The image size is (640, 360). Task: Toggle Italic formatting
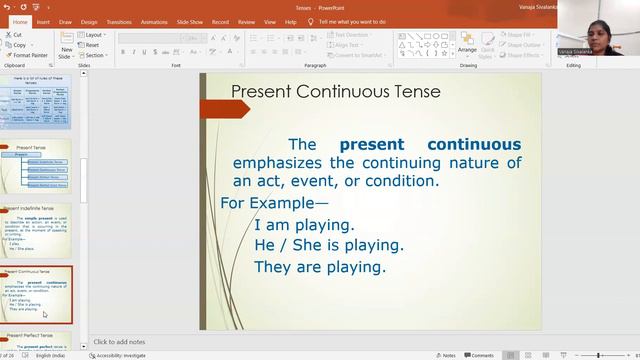tap(133, 52)
